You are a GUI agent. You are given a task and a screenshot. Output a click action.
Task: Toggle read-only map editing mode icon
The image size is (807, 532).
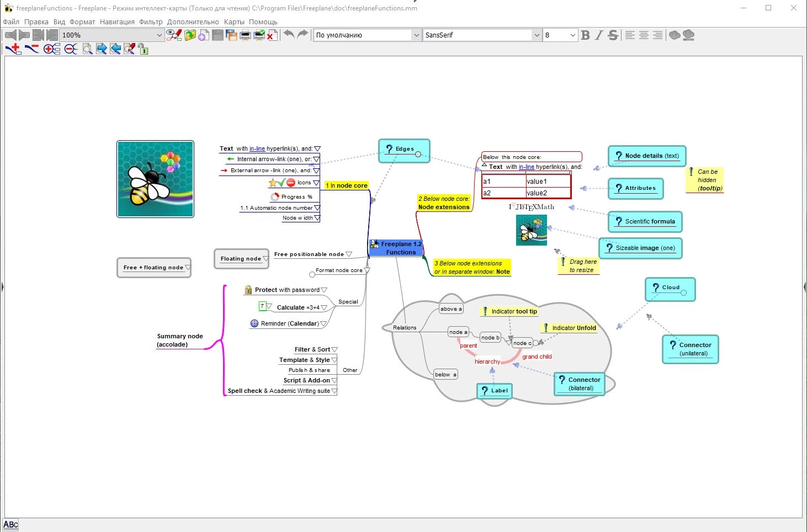[174, 35]
